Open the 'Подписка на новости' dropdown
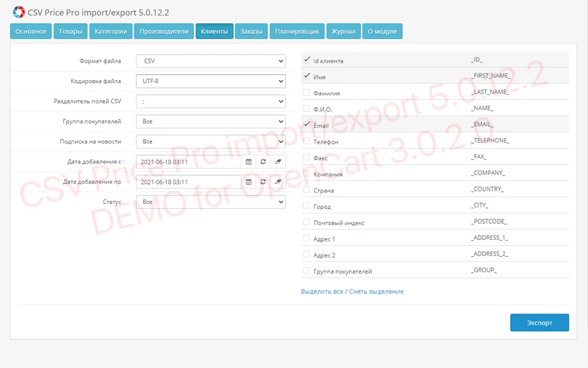The height and width of the screenshot is (368, 588). (211, 141)
